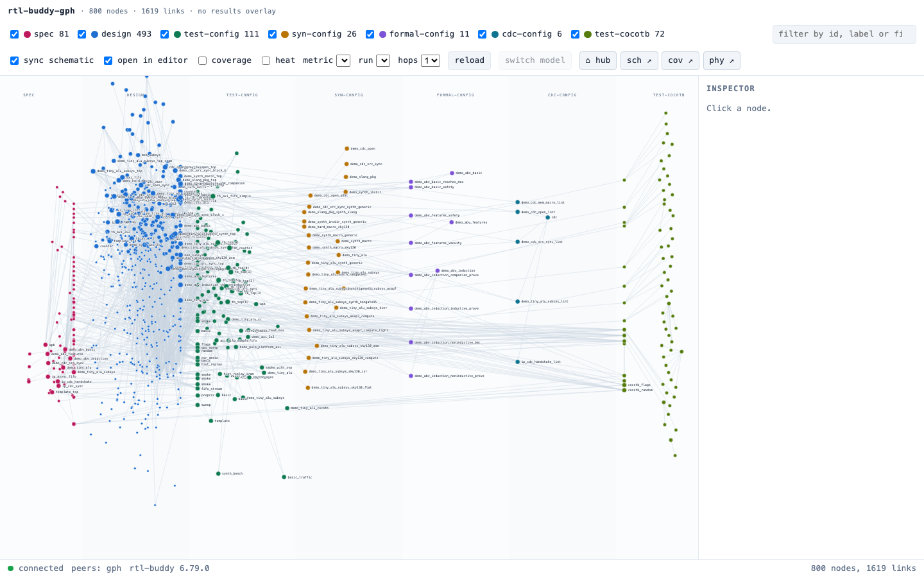
Task: Uncheck the cdc-config 6 checkbox
Action: click(482, 34)
